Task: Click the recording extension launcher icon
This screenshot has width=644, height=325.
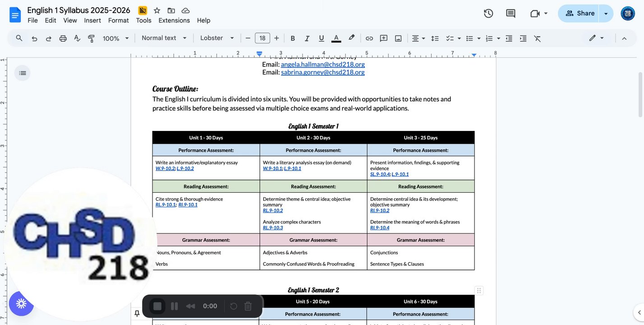Action: coord(21,303)
